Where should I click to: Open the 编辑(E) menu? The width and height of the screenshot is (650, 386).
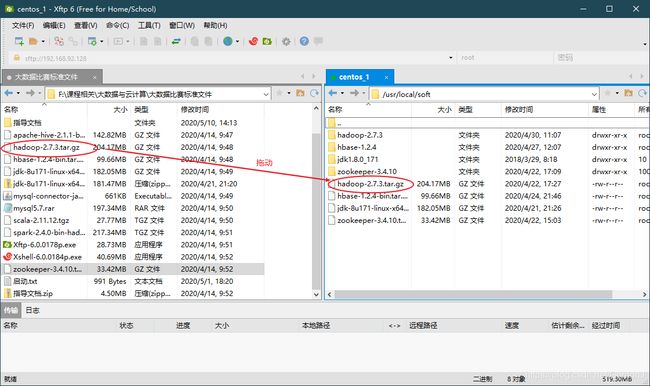tap(54, 25)
